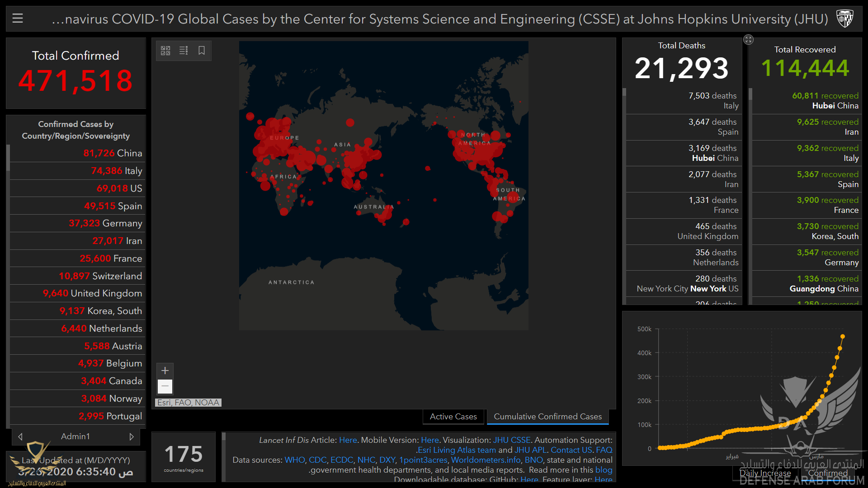Zoom in on the map

tap(165, 371)
